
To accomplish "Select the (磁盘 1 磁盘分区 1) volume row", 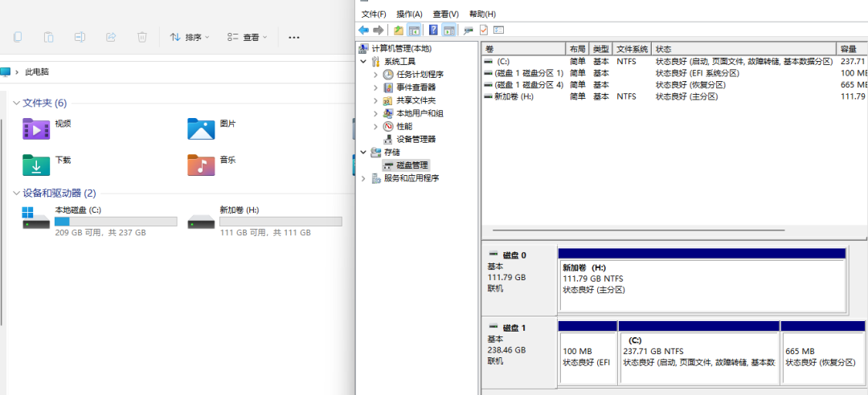I will click(x=675, y=73).
